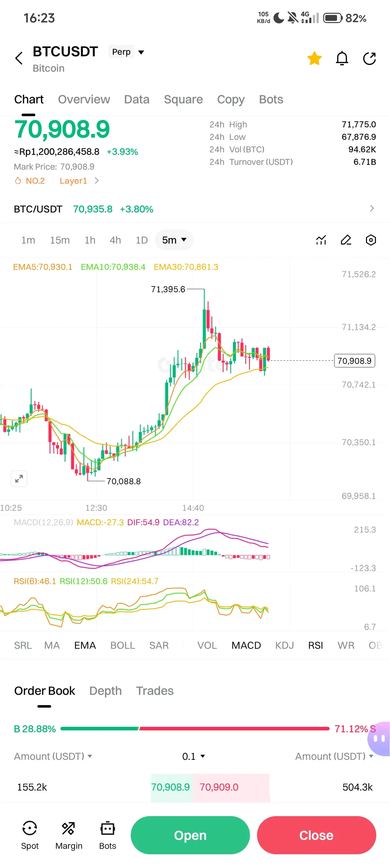
Task: Open price alert bell icon
Action: 342,58
